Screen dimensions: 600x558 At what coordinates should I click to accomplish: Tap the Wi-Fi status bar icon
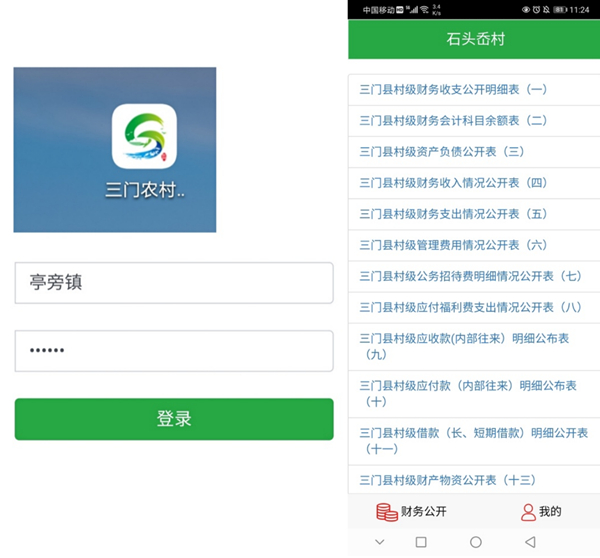click(424, 10)
